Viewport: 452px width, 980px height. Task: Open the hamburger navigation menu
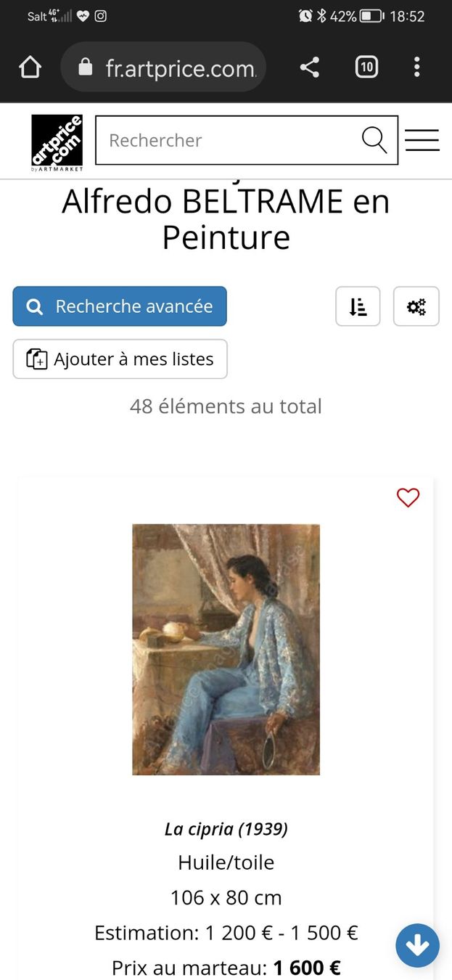[422, 140]
